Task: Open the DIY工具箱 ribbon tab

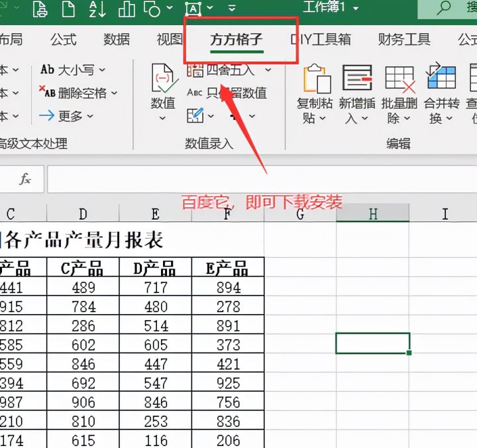Action: click(x=321, y=40)
